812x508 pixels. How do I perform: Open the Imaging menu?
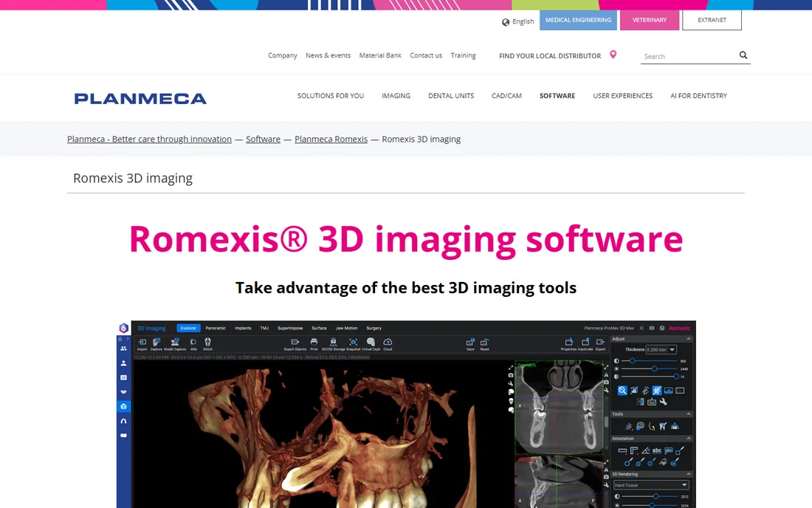pos(396,96)
